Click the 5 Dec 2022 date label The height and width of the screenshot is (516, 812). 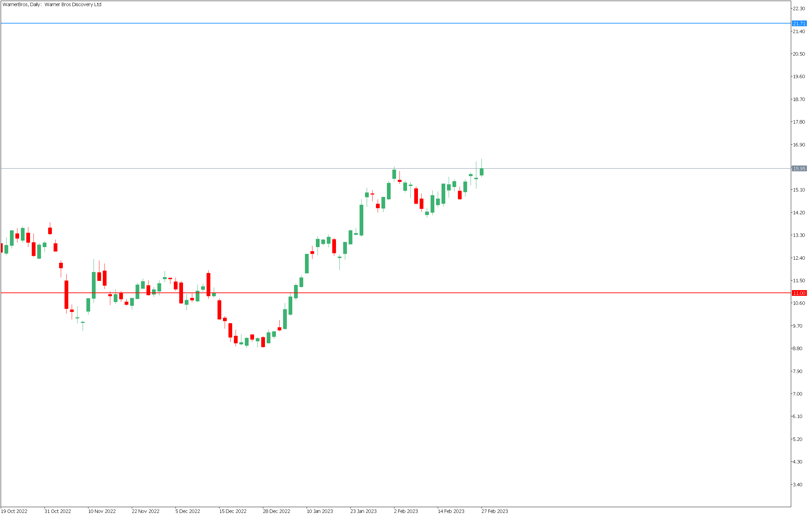pos(188,511)
